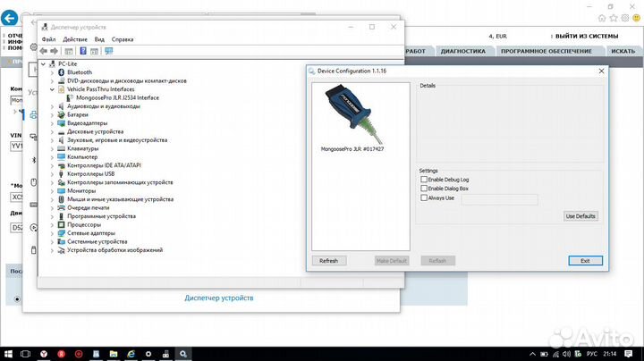Click the scan hardware monitor toolbar icon
This screenshot has height=361, width=644.
pyautogui.click(x=108, y=51)
